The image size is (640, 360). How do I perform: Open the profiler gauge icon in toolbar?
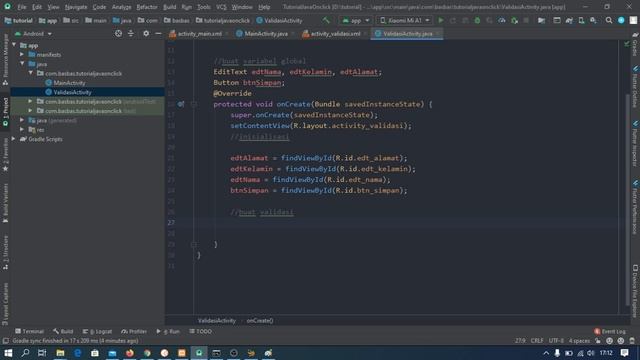502,20
